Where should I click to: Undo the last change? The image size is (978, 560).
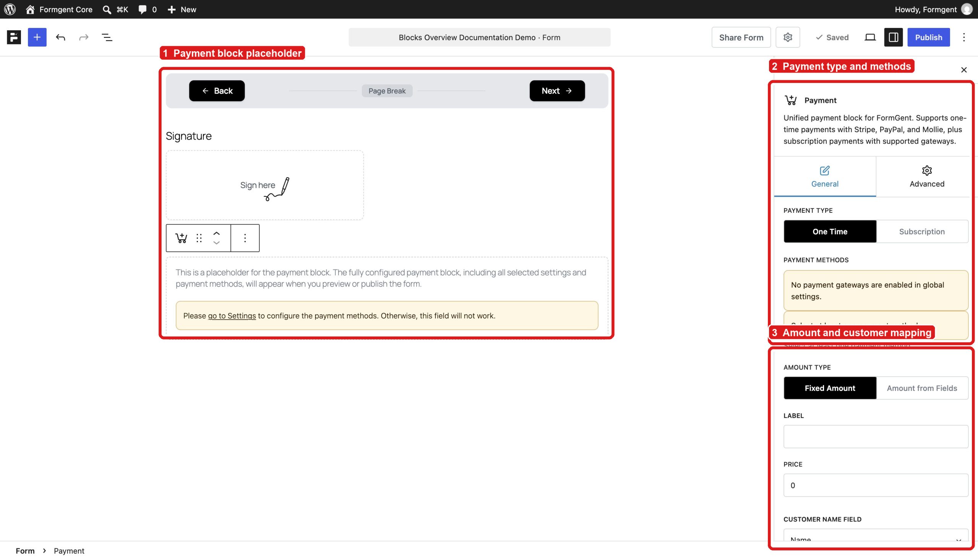tap(60, 37)
